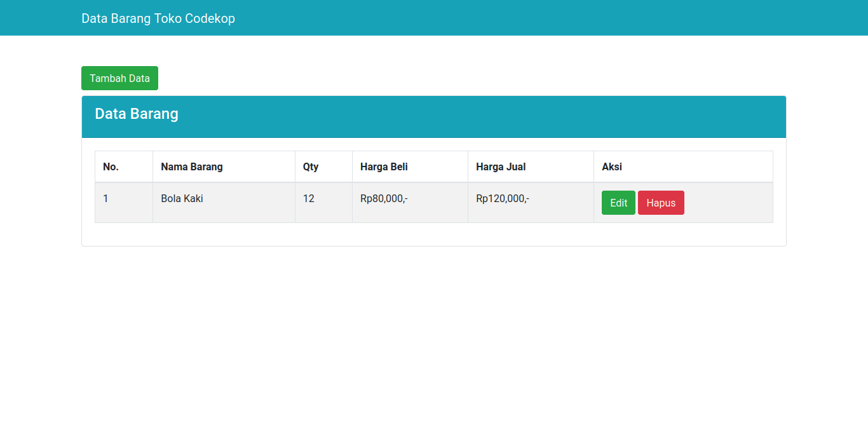
Task: Click the Data Barang card heading
Action: [x=137, y=114]
